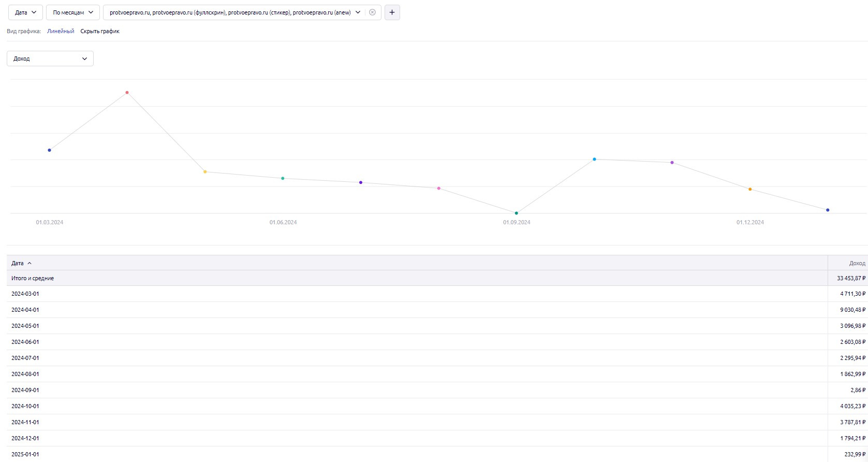This screenshot has width=868, height=462.
Task: Click income value 9 030,48 ₽
Action: click(852, 310)
